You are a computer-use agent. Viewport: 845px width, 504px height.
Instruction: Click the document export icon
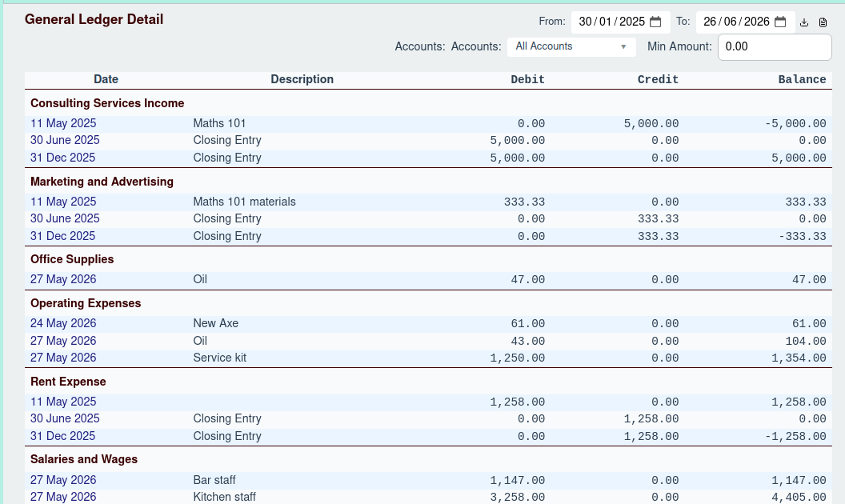pos(823,22)
